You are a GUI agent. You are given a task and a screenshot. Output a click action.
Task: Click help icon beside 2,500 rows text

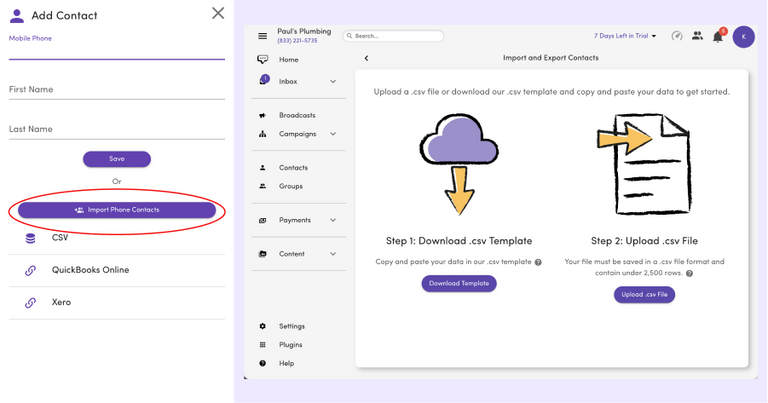pos(689,274)
